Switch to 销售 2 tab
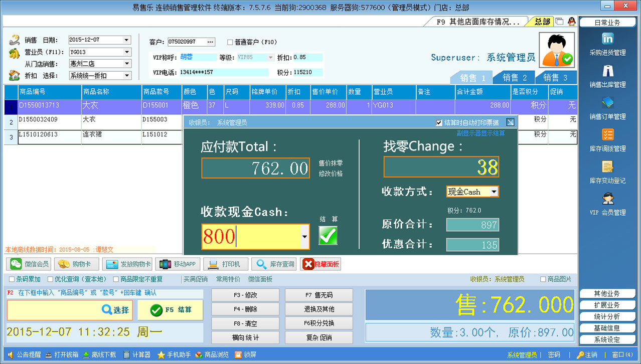 click(515, 78)
